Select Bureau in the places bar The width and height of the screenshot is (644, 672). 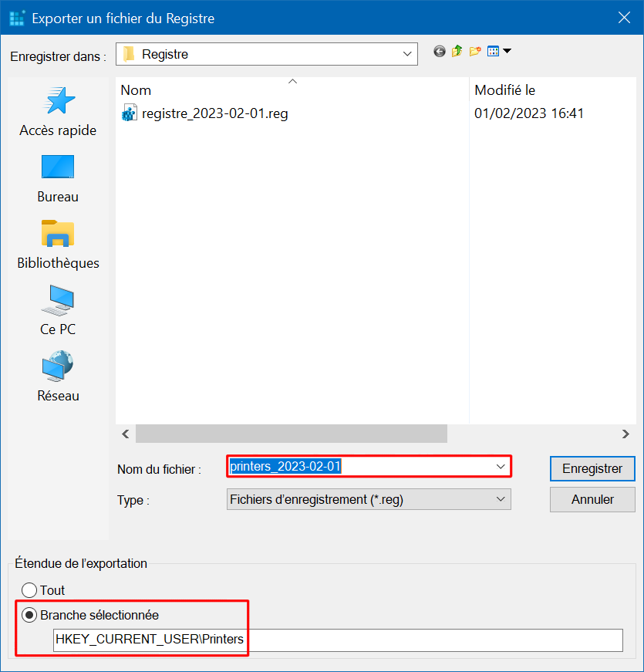pos(58,179)
